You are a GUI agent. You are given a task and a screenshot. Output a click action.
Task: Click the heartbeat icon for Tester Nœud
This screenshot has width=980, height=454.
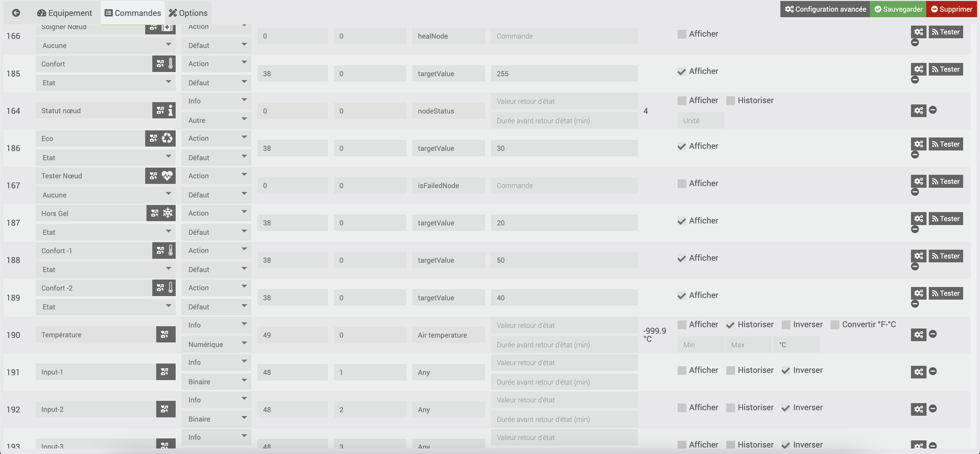pos(167,175)
